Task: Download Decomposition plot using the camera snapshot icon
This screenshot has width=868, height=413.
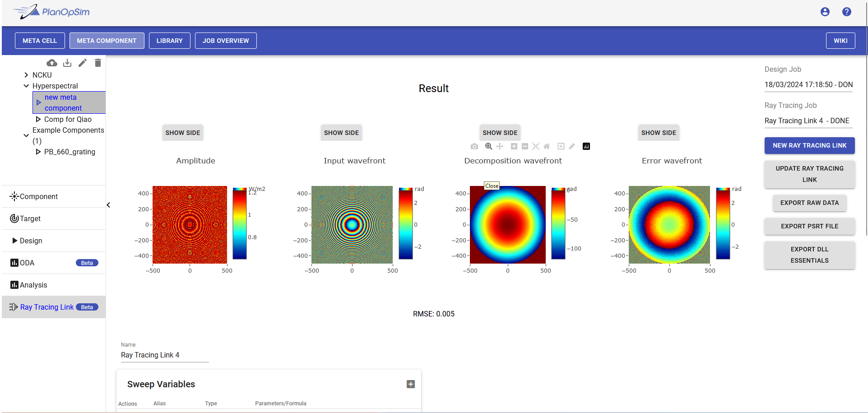Action: pos(474,146)
